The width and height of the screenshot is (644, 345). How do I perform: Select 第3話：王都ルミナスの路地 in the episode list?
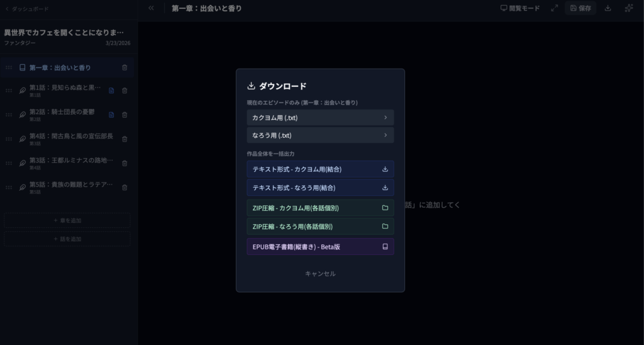pos(70,162)
